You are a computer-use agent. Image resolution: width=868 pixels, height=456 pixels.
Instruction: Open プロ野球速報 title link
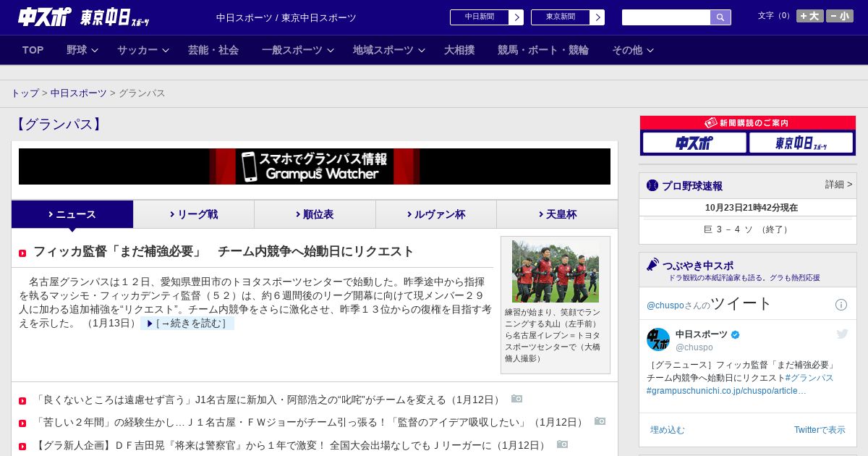(692, 186)
